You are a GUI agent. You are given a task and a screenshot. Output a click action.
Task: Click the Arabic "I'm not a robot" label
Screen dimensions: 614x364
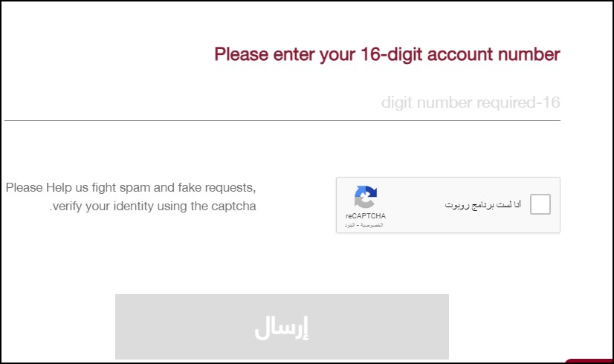(482, 204)
